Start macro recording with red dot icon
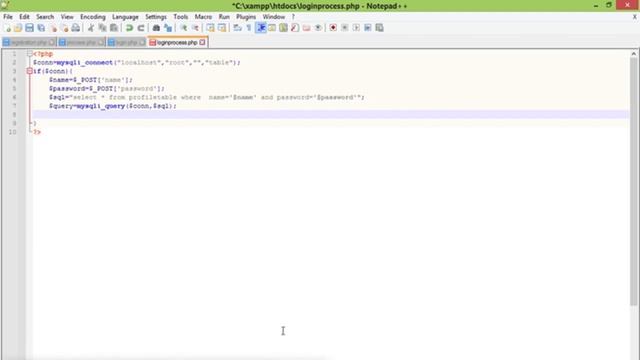Screen dimensions: 640x360 pyautogui.click(x=333, y=28)
